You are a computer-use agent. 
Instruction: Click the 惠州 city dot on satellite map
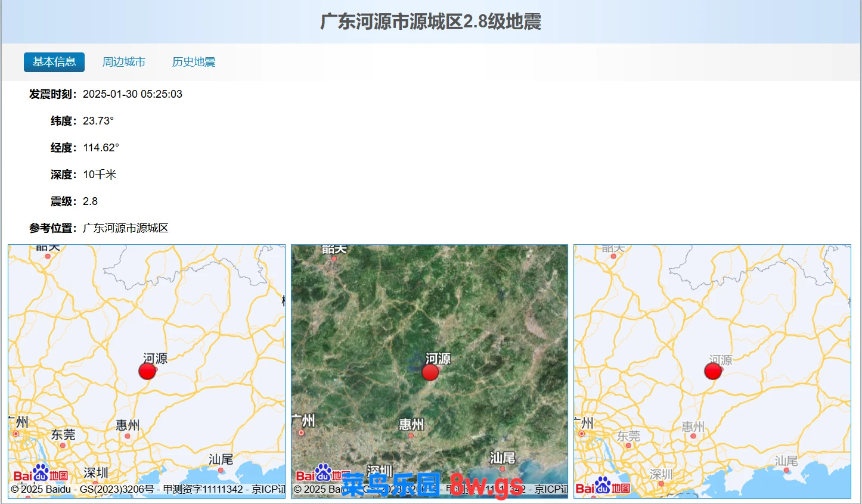point(411,435)
